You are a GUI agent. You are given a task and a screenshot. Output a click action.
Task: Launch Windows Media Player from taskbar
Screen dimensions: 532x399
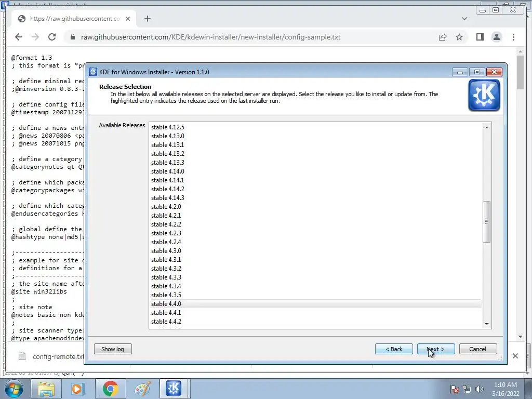(78, 389)
